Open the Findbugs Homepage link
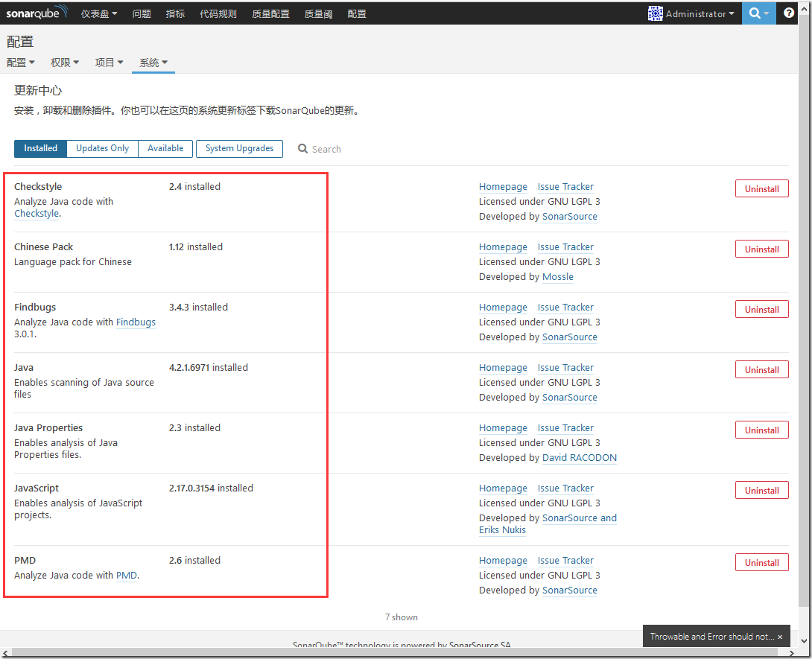The width and height of the screenshot is (812, 659). point(503,308)
